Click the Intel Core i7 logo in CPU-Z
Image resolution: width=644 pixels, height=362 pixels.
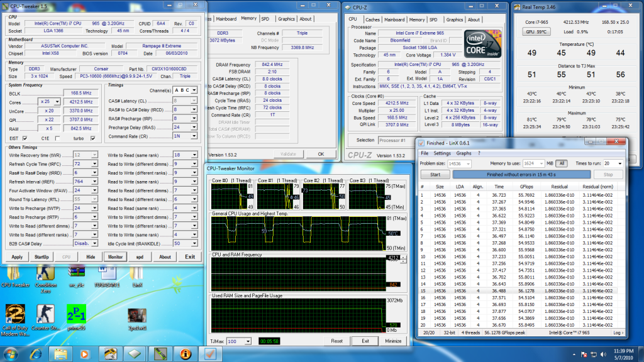(482, 43)
